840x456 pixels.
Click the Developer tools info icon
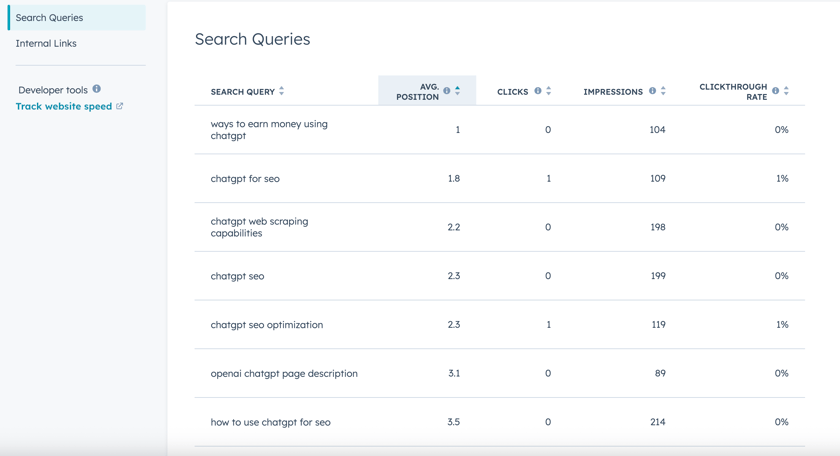pyautogui.click(x=96, y=89)
